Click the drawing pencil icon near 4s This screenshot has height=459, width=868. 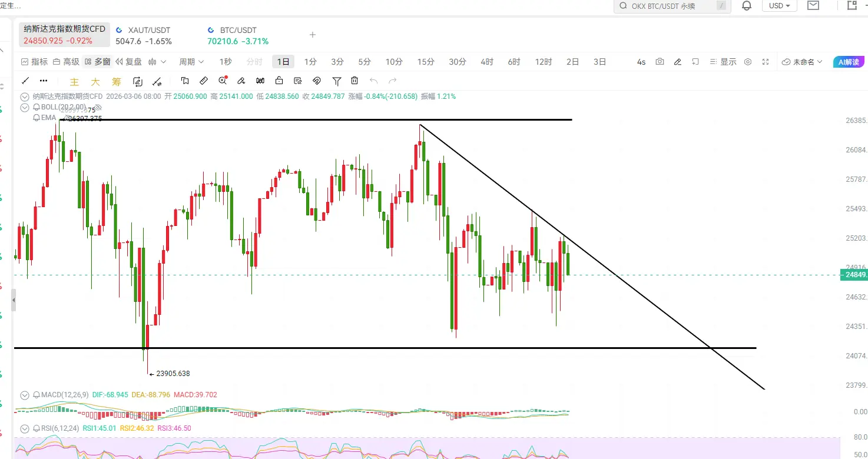pyautogui.click(x=678, y=62)
